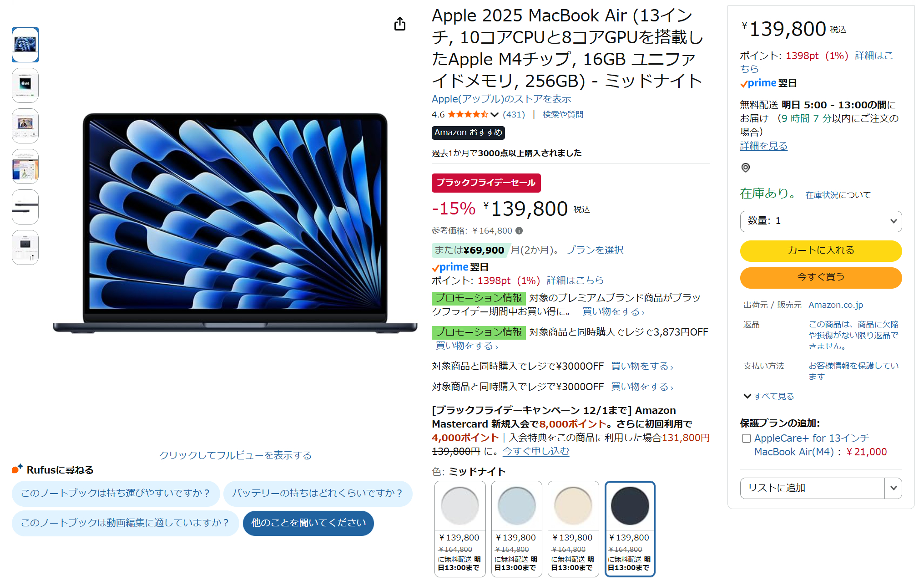Viewport: 924px width, 581px height.
Task: Click the カートに入れる button
Action: [821, 250]
